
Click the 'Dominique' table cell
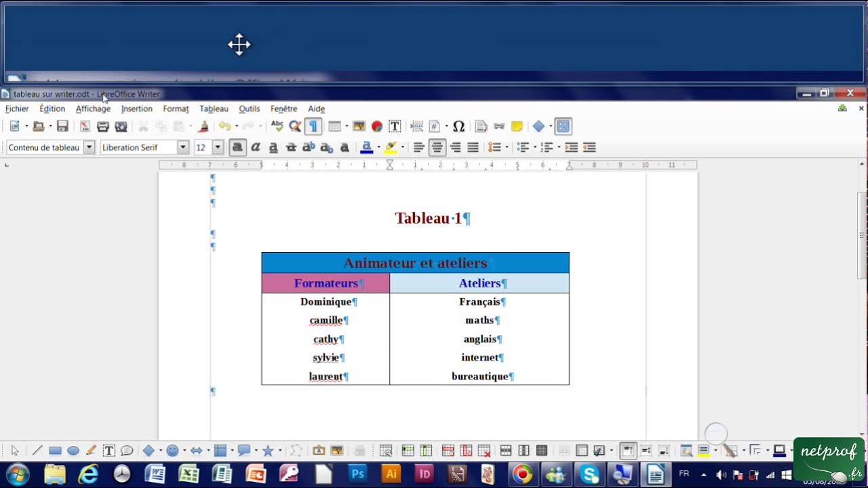325,302
